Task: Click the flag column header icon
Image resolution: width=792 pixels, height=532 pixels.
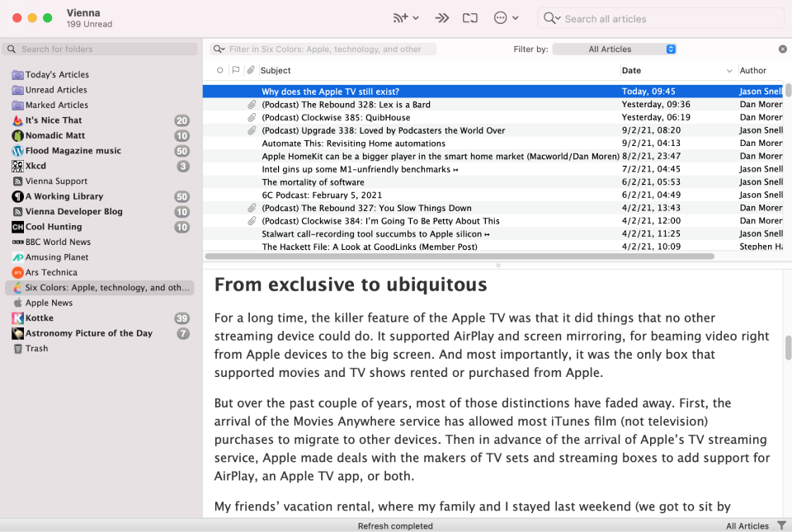Action: (235, 70)
